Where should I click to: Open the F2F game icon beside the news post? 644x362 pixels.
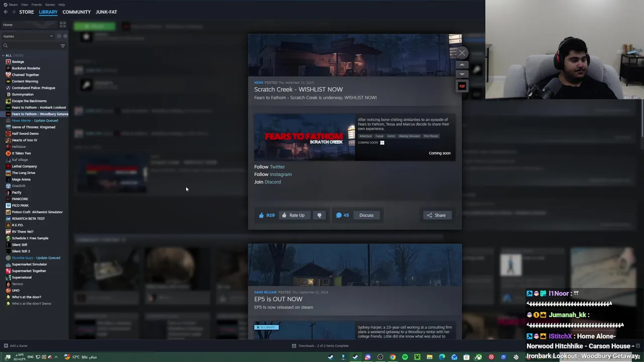462,86
